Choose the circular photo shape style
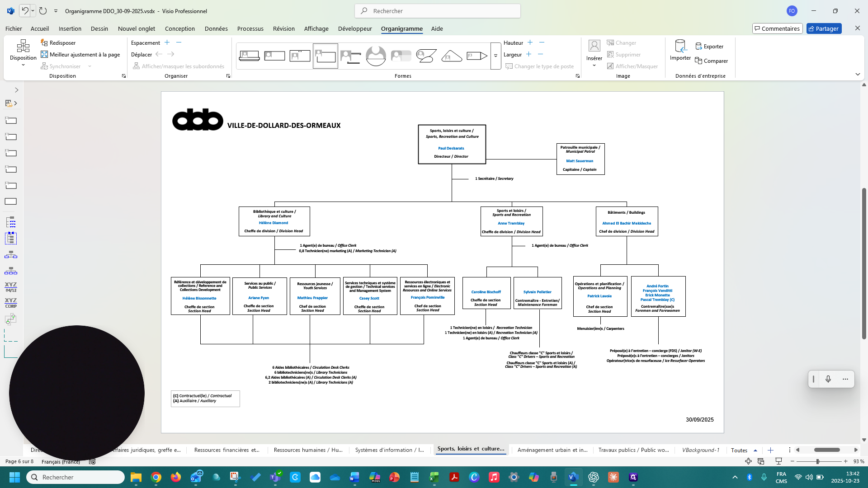The image size is (868, 488). click(376, 56)
